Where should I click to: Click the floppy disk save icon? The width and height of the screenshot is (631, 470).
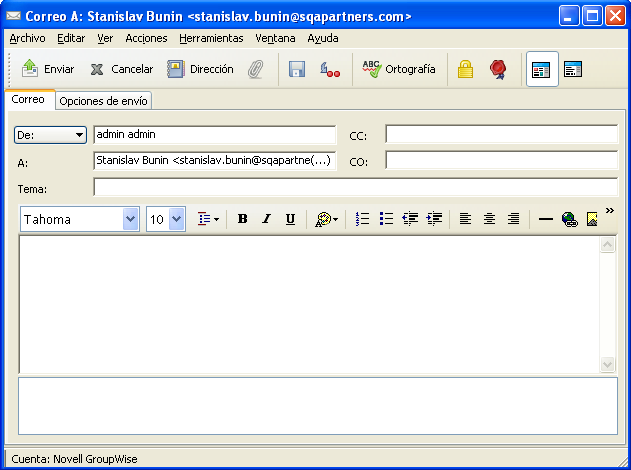[297, 69]
